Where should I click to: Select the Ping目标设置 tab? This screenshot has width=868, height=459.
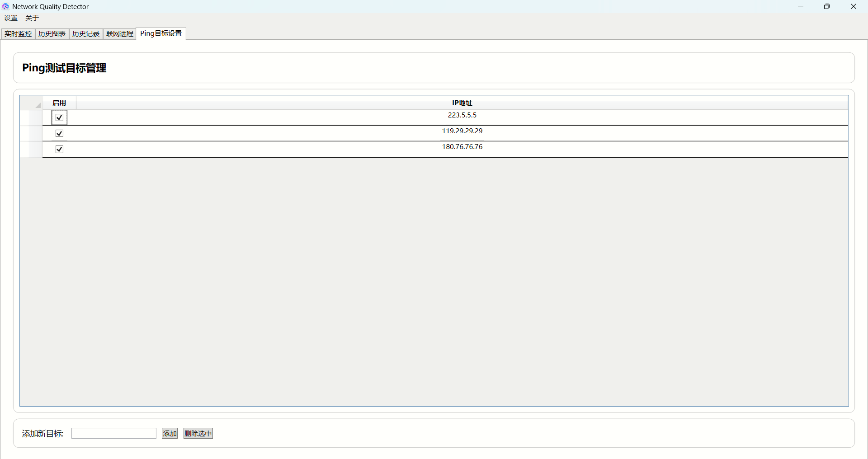(x=161, y=33)
